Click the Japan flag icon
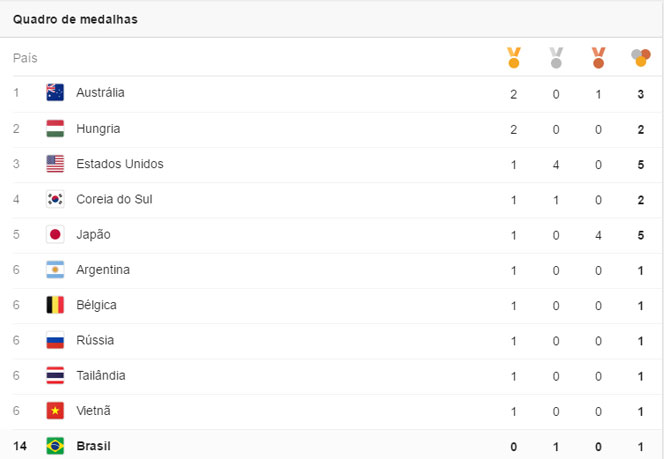The height and width of the screenshot is (459, 664). pos(55,235)
